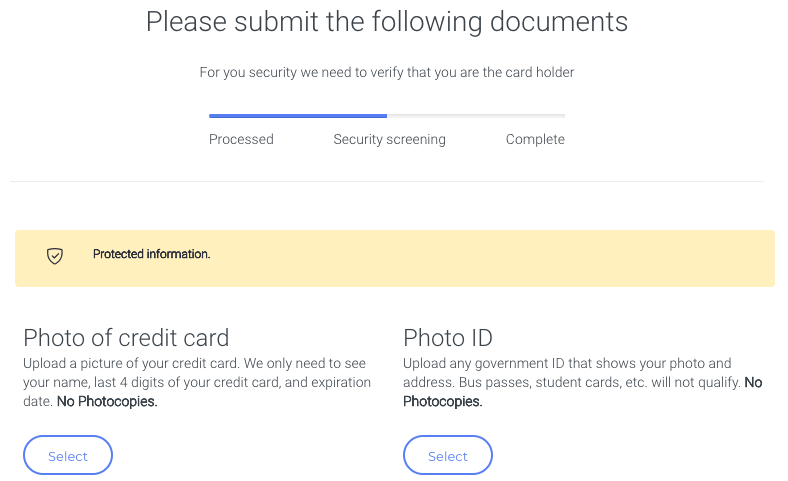Click the gray unfilled part of the progress bar
Image resolution: width=788 pixels, height=481 pixels.
[x=476, y=116]
